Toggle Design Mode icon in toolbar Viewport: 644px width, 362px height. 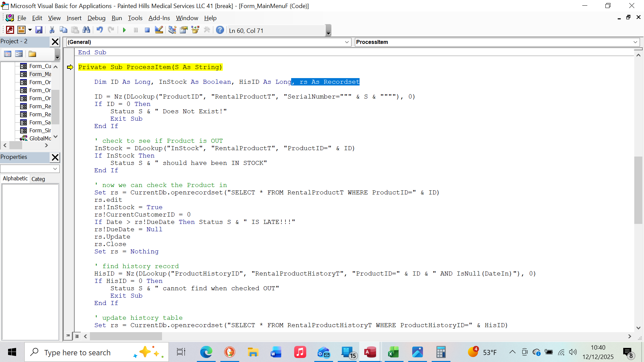click(x=159, y=30)
